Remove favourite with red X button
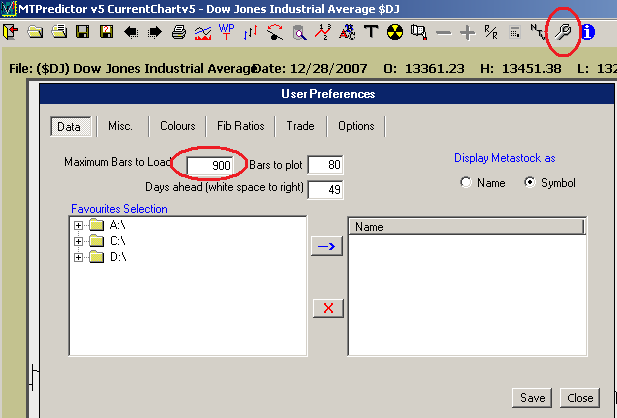This screenshot has height=418, width=617. coord(328,308)
